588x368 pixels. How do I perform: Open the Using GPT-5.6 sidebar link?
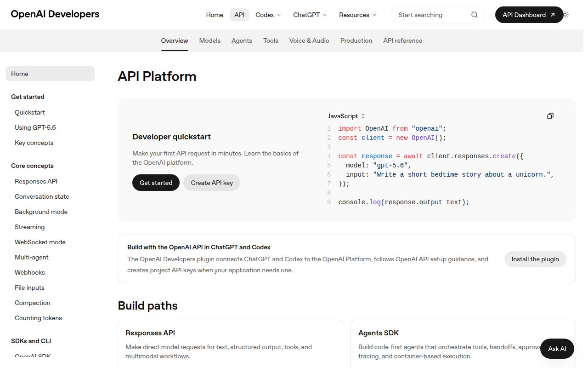coord(35,127)
